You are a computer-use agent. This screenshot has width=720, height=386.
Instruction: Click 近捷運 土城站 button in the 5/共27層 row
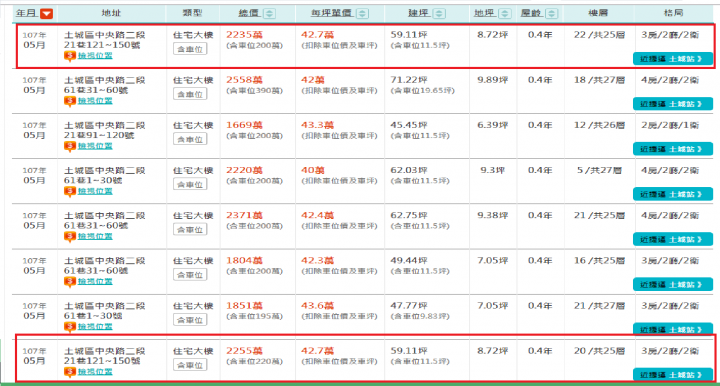coord(673,194)
